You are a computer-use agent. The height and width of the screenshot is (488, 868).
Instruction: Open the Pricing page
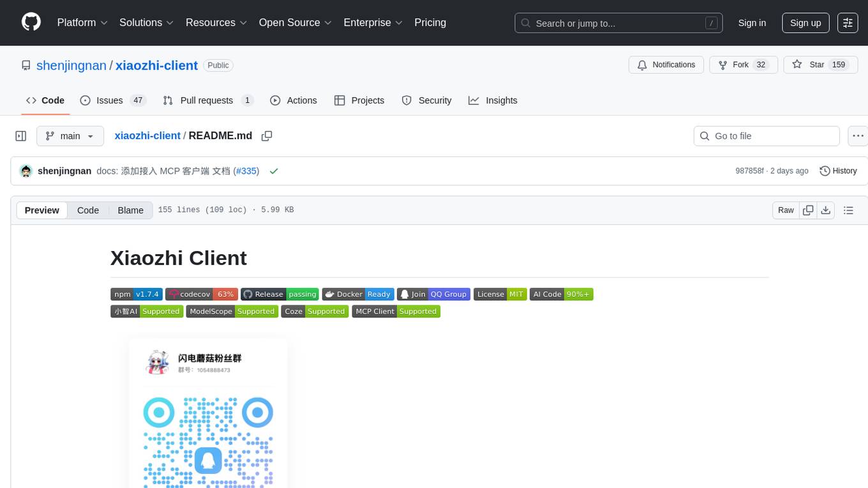[x=430, y=22]
